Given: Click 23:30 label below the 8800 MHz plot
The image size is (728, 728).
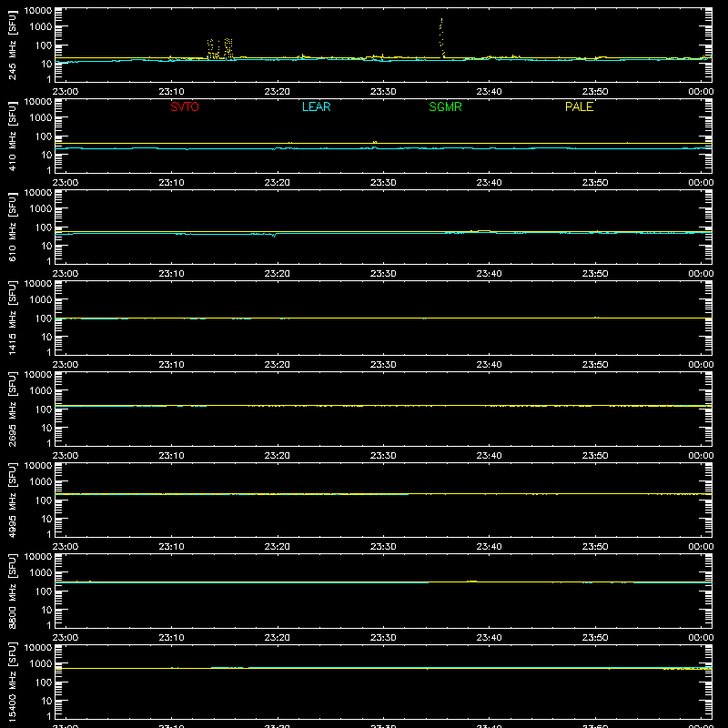Looking at the screenshot, I should coord(383,638).
